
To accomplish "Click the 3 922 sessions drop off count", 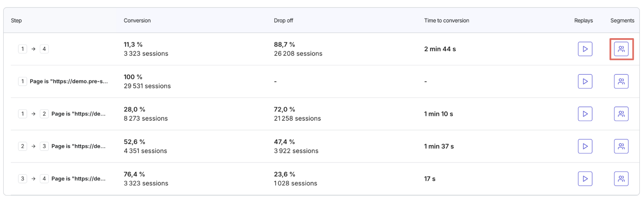I will click(296, 151).
